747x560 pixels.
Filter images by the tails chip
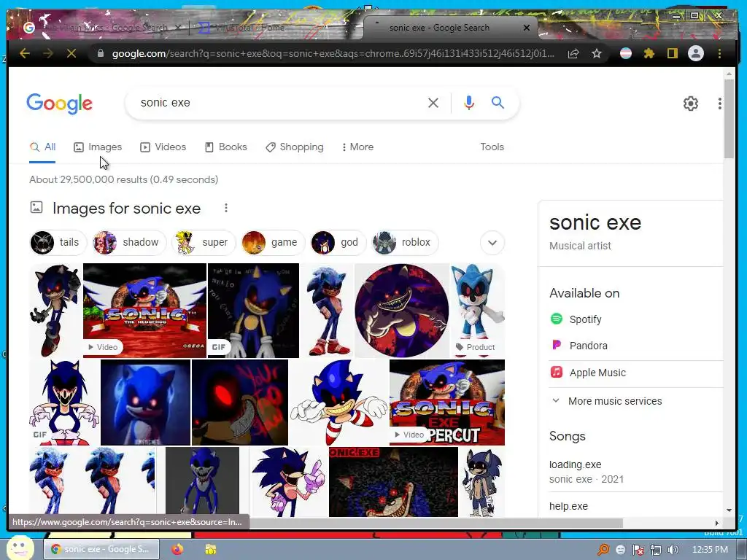pyautogui.click(x=58, y=242)
